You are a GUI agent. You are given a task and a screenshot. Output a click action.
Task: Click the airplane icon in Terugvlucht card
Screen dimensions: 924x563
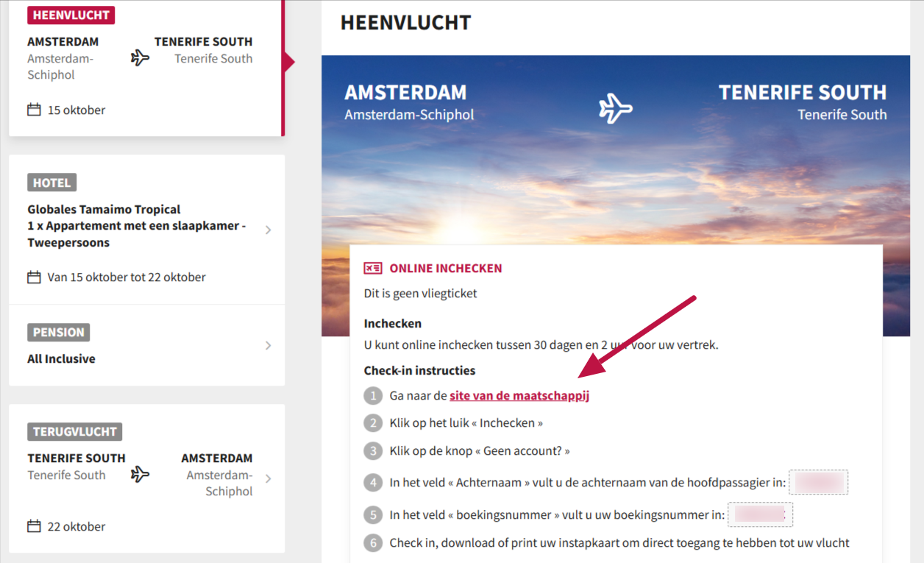click(x=140, y=474)
